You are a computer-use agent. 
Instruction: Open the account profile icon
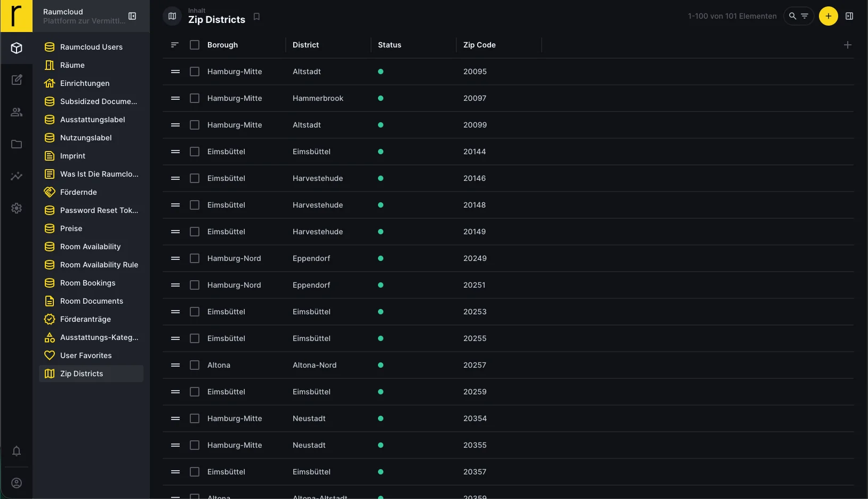coord(17,483)
